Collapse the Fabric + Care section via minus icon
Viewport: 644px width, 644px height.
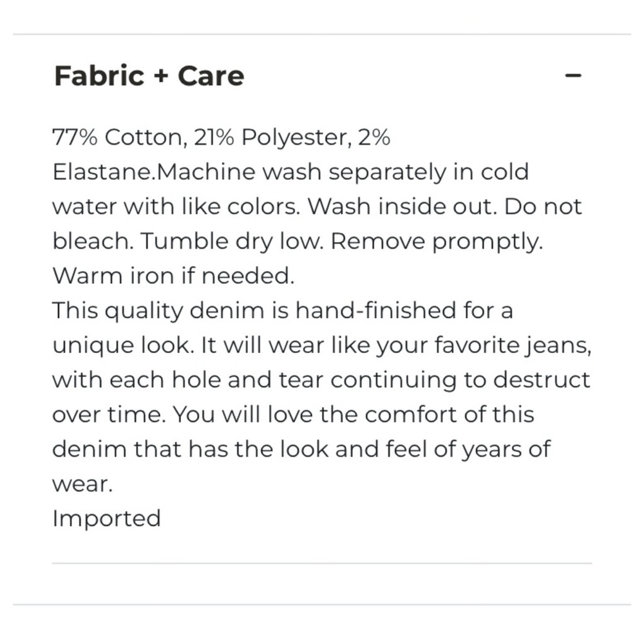[573, 76]
